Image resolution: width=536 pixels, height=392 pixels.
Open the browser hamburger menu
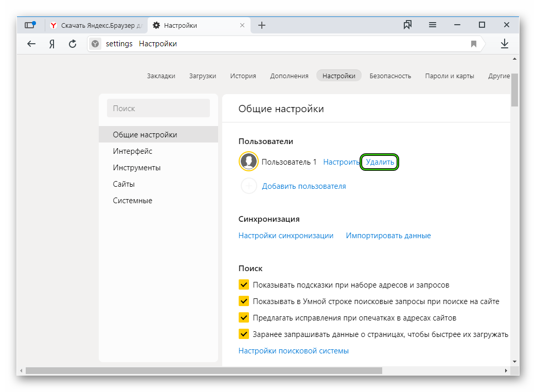point(433,25)
